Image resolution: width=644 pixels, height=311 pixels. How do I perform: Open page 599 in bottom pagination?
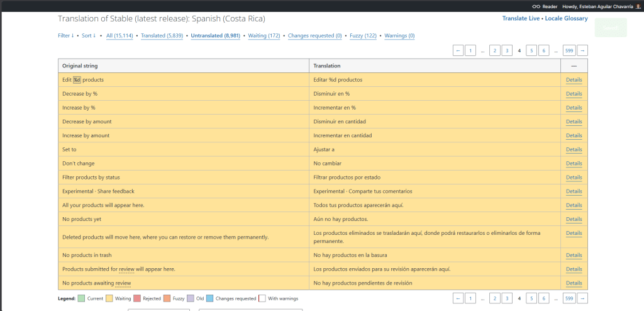point(569,298)
